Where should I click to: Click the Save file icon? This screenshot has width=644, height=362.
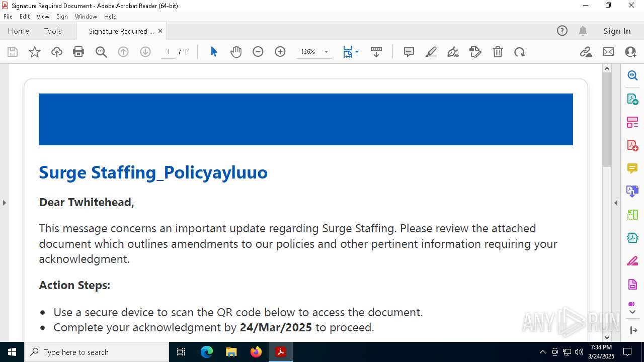[x=13, y=52]
